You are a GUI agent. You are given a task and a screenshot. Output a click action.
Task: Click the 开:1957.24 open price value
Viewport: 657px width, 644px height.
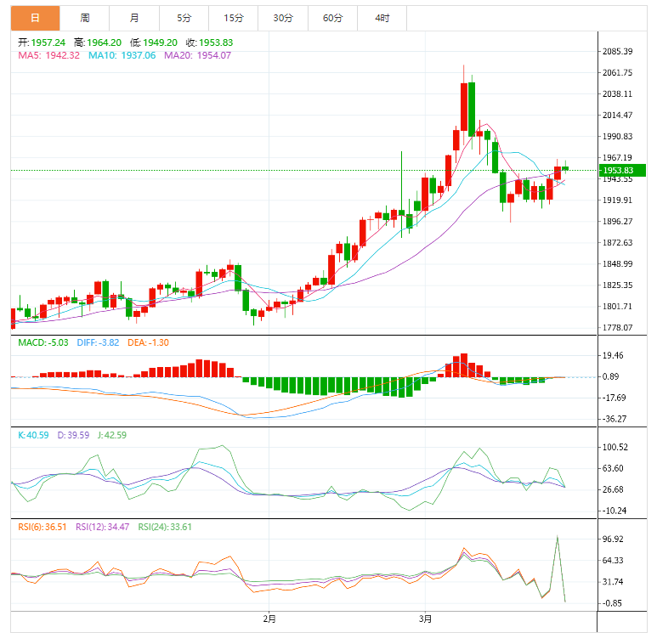[x=42, y=42]
